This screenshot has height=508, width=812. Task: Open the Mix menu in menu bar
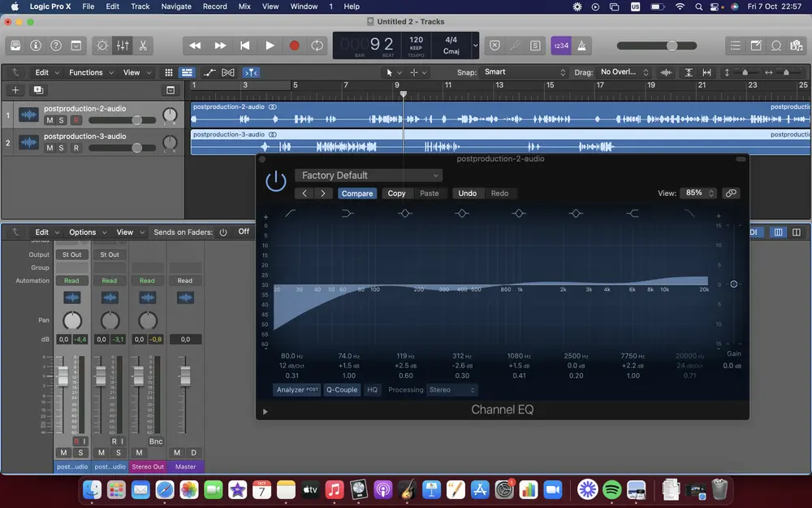coord(244,7)
